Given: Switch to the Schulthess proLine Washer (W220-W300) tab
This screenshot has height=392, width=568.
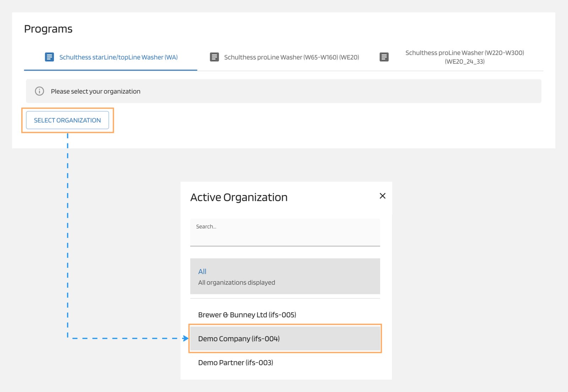Looking at the screenshot, I should pos(465,56).
